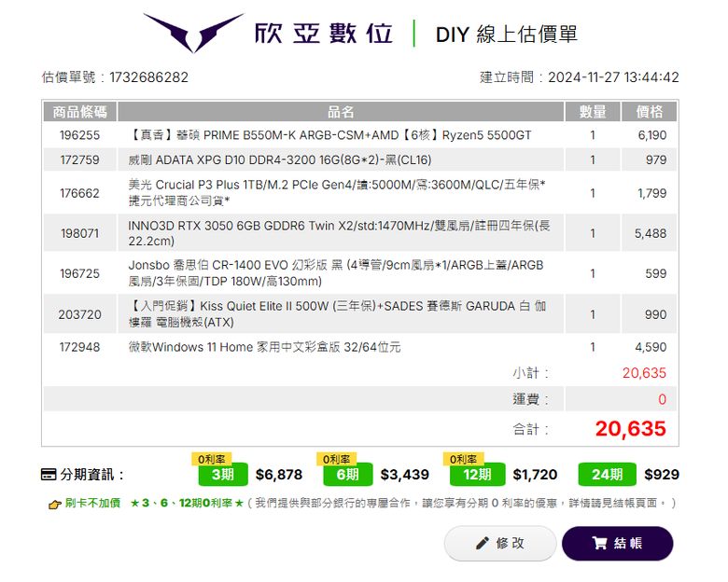Click the Kiss Quiet Elite II 500W item name
Viewport: 728px width, 582px height.
[338, 313]
